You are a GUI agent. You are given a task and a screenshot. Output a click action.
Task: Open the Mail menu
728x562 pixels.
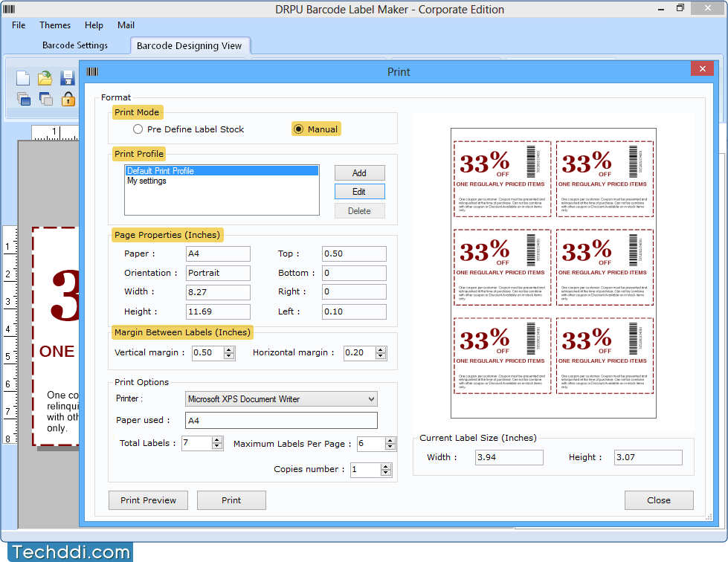126,25
